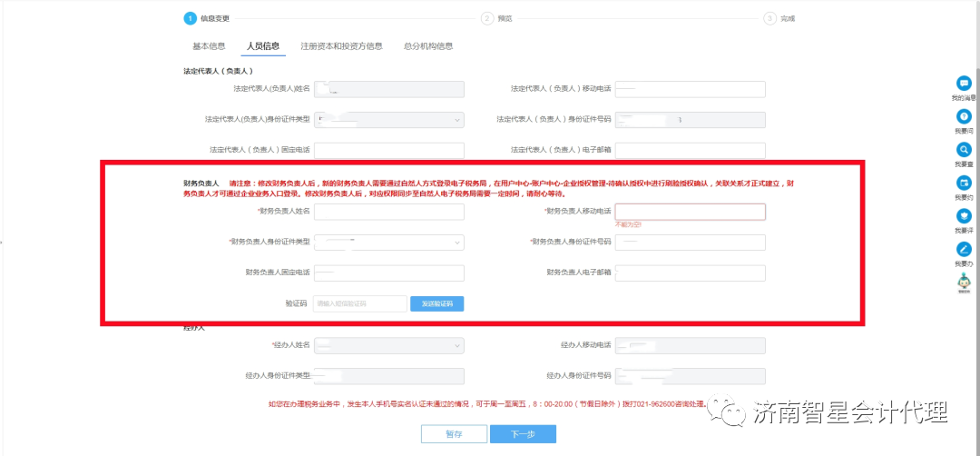Viewport: 980px width, 456px height.
Task: Click 法定代表人身份证件号码 field
Action: point(690,120)
